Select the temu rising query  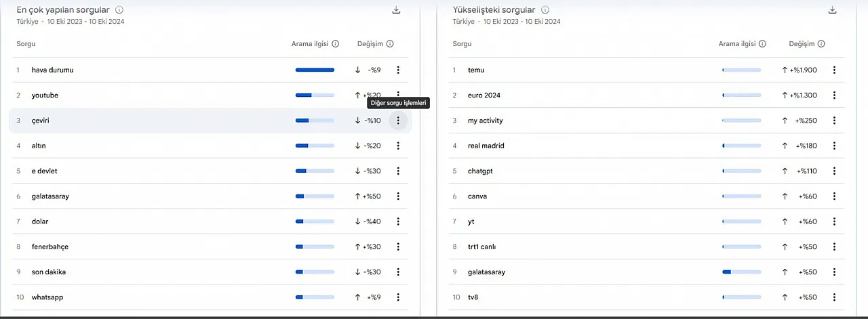point(476,70)
